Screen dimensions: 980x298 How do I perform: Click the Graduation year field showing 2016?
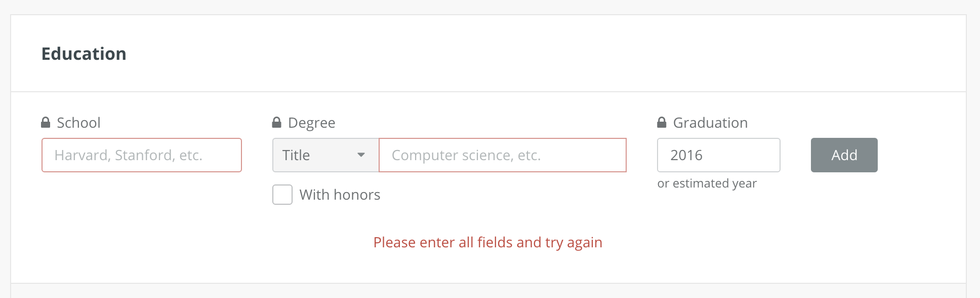tap(718, 155)
